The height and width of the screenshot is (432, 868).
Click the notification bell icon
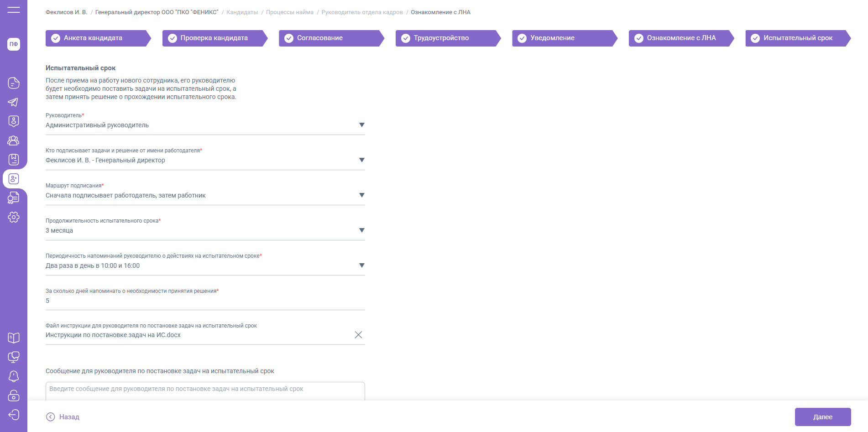[x=14, y=376]
